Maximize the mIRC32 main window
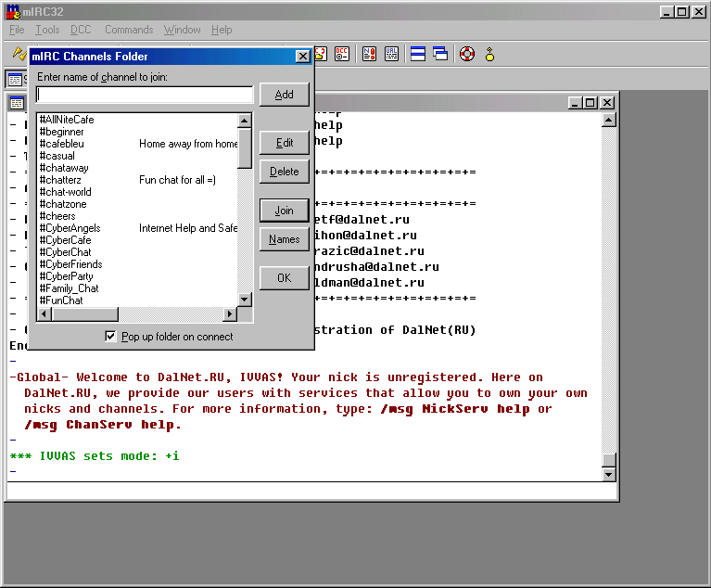 click(681, 12)
